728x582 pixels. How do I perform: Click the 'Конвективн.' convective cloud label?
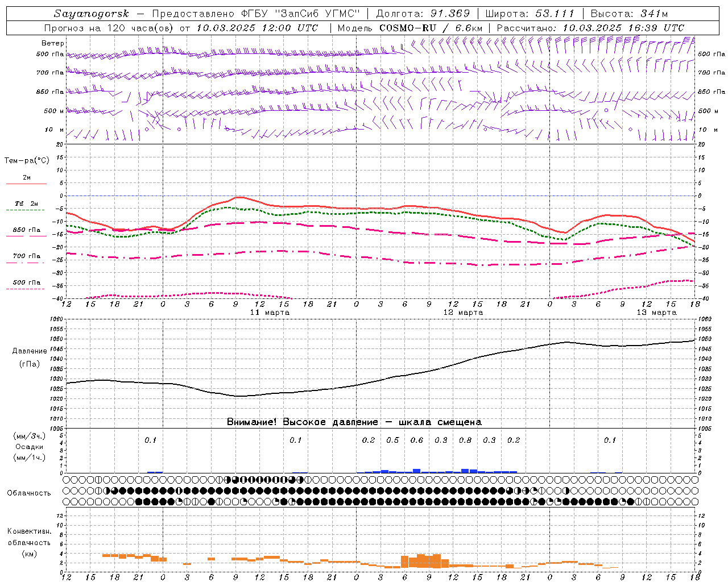click(29, 531)
